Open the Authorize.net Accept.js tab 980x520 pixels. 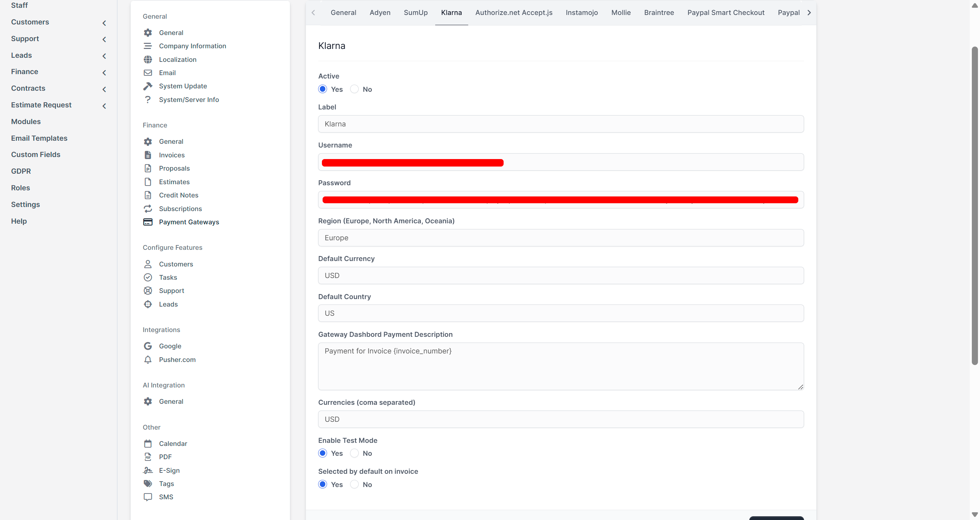click(513, 13)
